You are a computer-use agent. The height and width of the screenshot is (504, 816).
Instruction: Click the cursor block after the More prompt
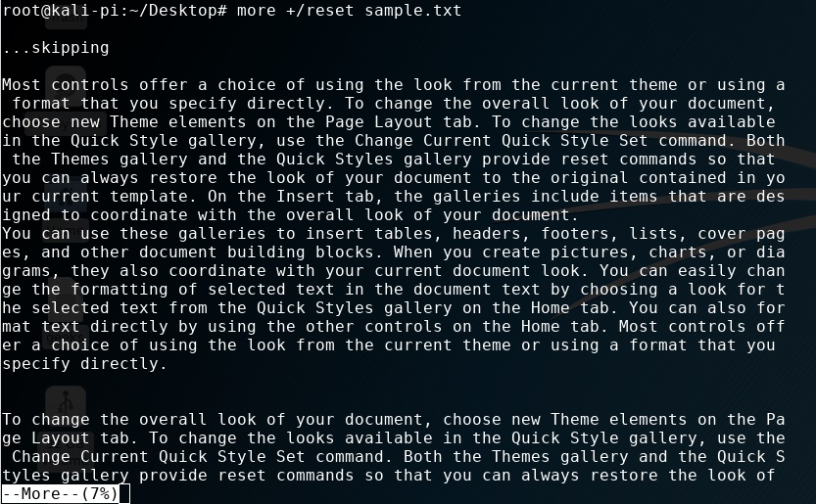click(x=123, y=494)
